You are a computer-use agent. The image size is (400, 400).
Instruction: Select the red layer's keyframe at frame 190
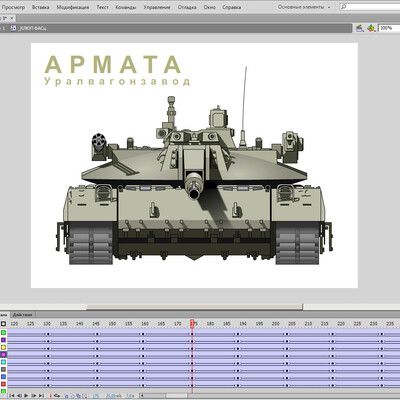click(x=238, y=385)
